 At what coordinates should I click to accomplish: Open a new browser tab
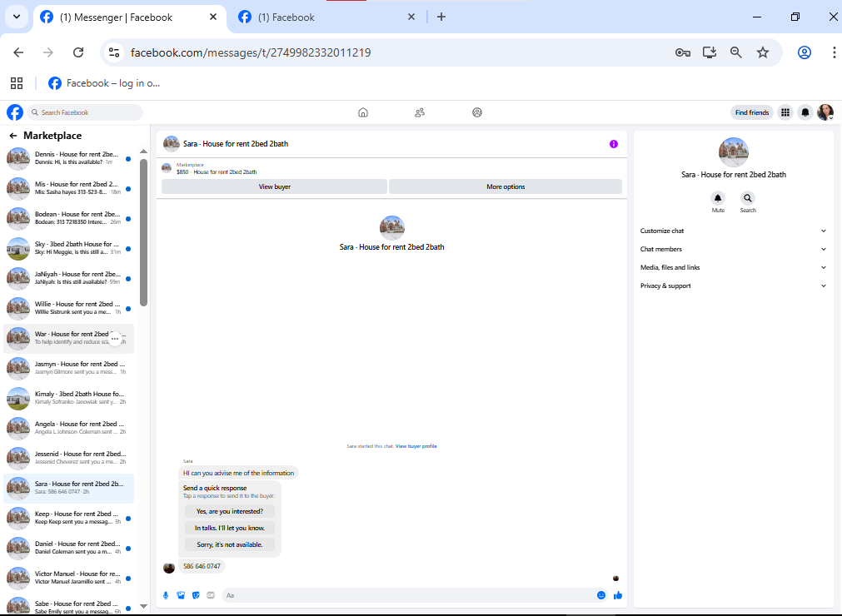(441, 17)
